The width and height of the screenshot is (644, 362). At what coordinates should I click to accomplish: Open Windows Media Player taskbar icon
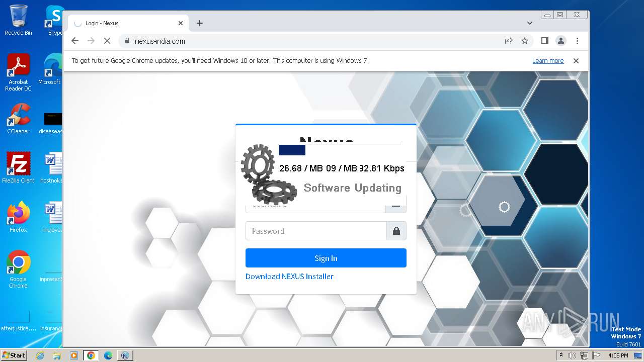[x=74, y=355]
